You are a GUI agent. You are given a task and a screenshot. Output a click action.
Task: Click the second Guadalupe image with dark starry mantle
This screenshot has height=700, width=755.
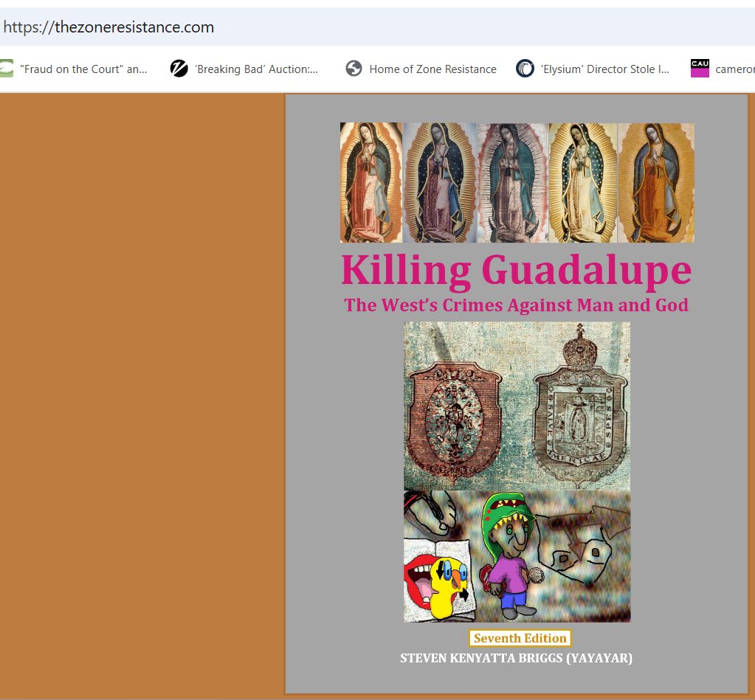[x=440, y=182]
